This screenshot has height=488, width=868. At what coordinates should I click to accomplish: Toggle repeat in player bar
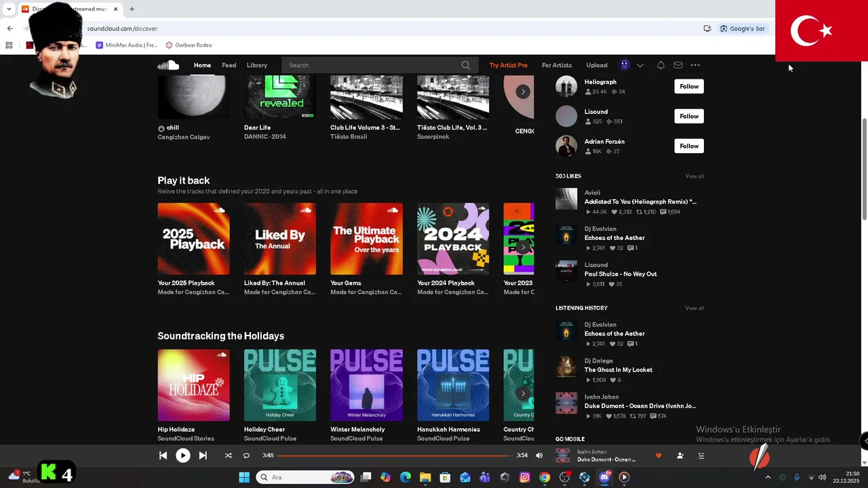(x=246, y=455)
